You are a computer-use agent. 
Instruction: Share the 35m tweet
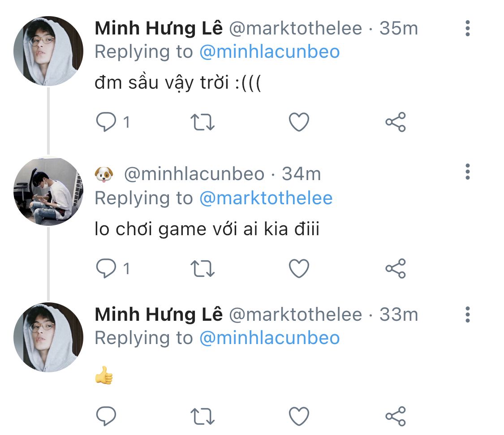(396, 122)
